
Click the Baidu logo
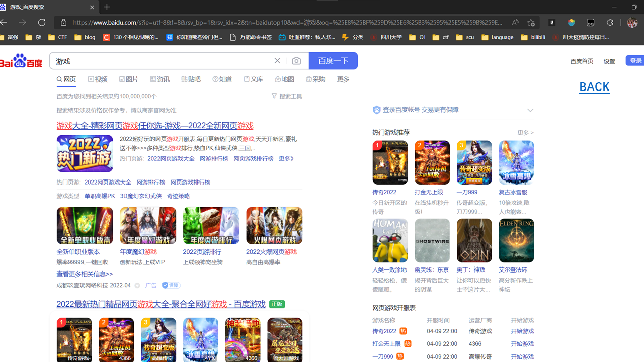21,61
